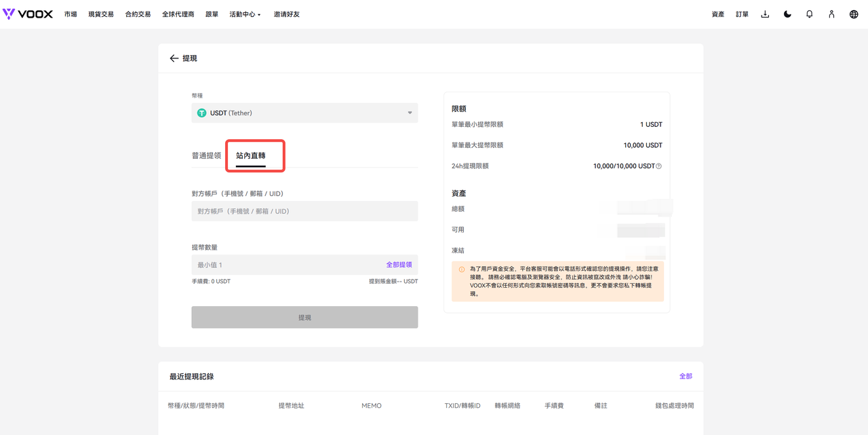Click 全部提領 to withdraw all
The height and width of the screenshot is (435, 868).
(399, 265)
